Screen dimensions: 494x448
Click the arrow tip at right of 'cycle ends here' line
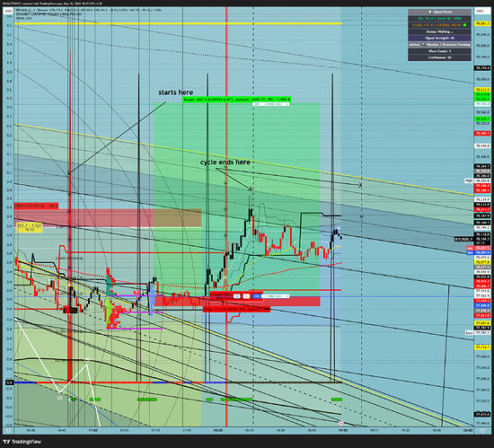(x=360, y=186)
